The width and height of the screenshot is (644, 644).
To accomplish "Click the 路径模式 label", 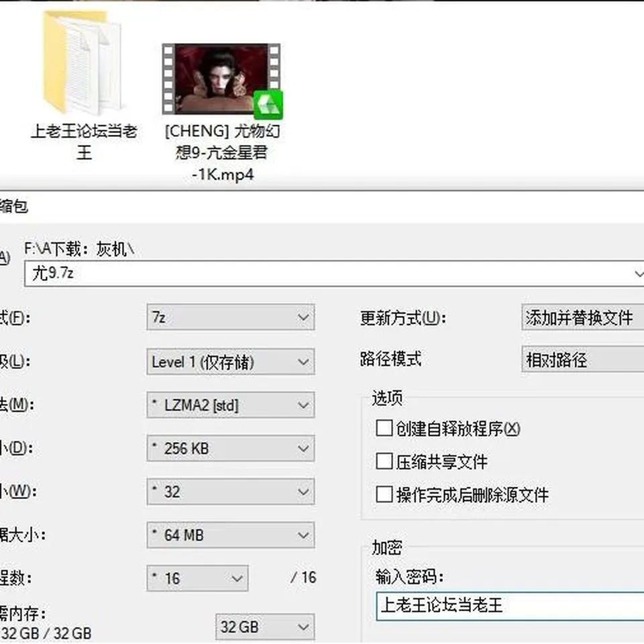I will coord(390,358).
